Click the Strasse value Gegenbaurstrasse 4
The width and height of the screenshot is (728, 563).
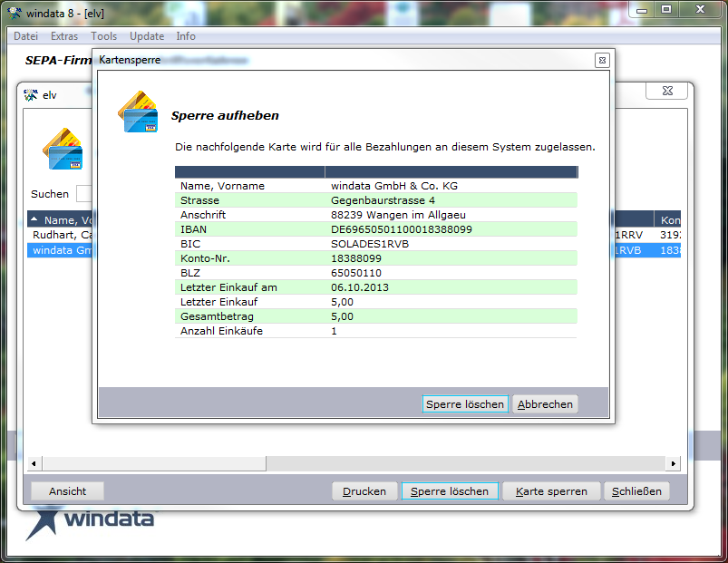click(383, 200)
